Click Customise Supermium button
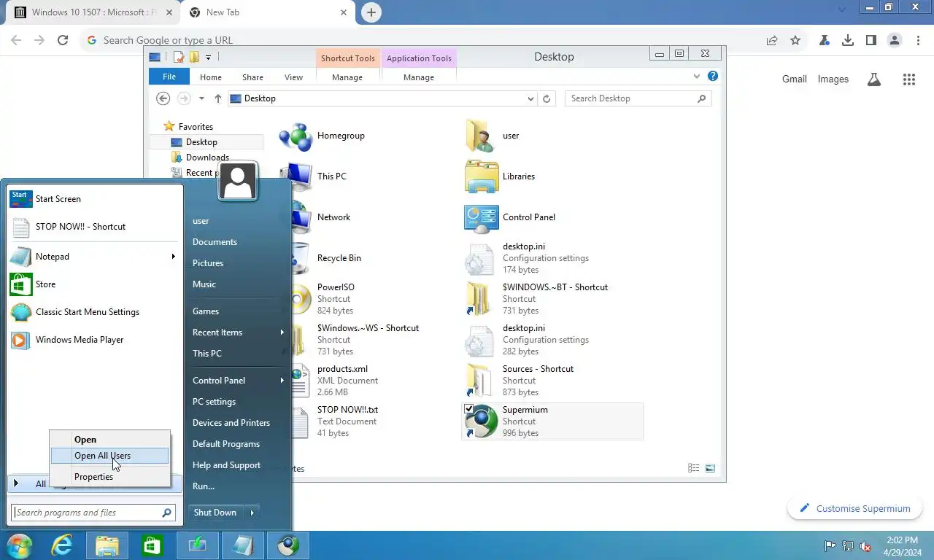 (x=855, y=509)
